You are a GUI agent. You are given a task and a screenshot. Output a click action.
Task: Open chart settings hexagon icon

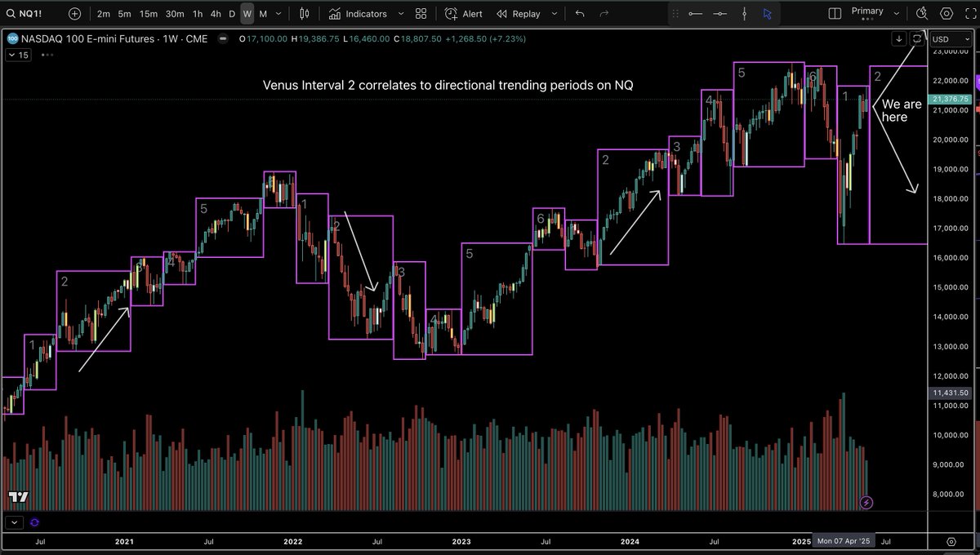[x=947, y=13]
